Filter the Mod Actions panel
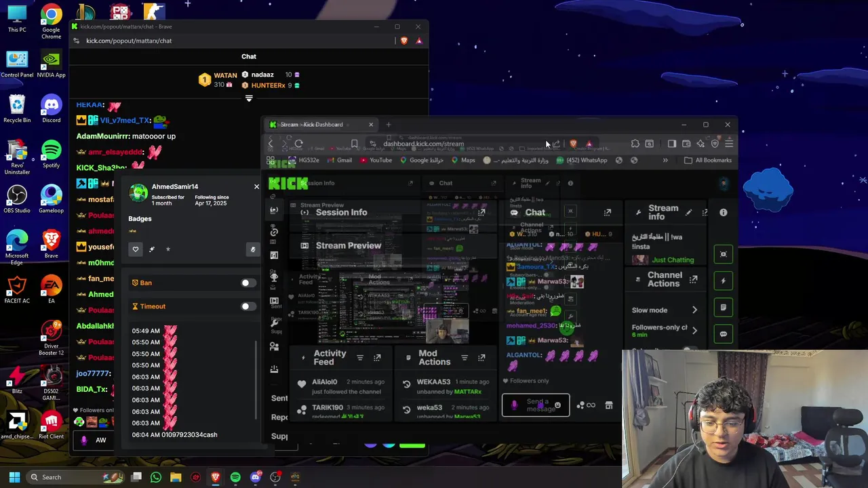868x488 pixels. pos(465,358)
